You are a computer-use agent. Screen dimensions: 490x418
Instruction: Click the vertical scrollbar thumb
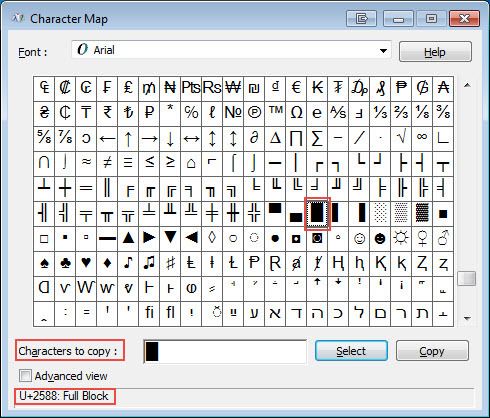(467, 278)
